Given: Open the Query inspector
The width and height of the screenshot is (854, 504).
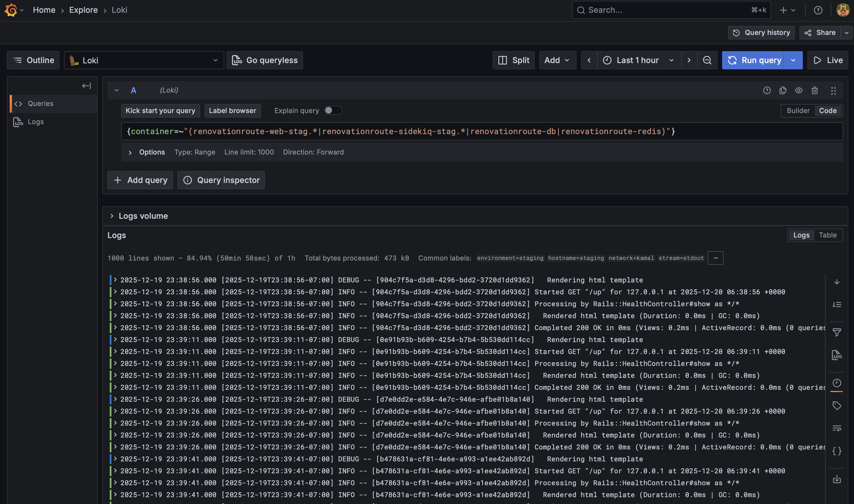Looking at the screenshot, I should click(221, 180).
